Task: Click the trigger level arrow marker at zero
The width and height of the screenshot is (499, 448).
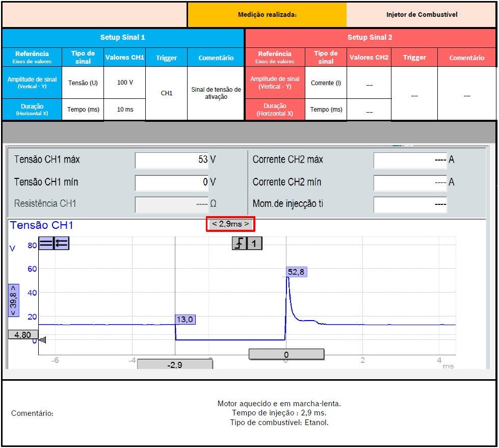Action: coord(43,340)
